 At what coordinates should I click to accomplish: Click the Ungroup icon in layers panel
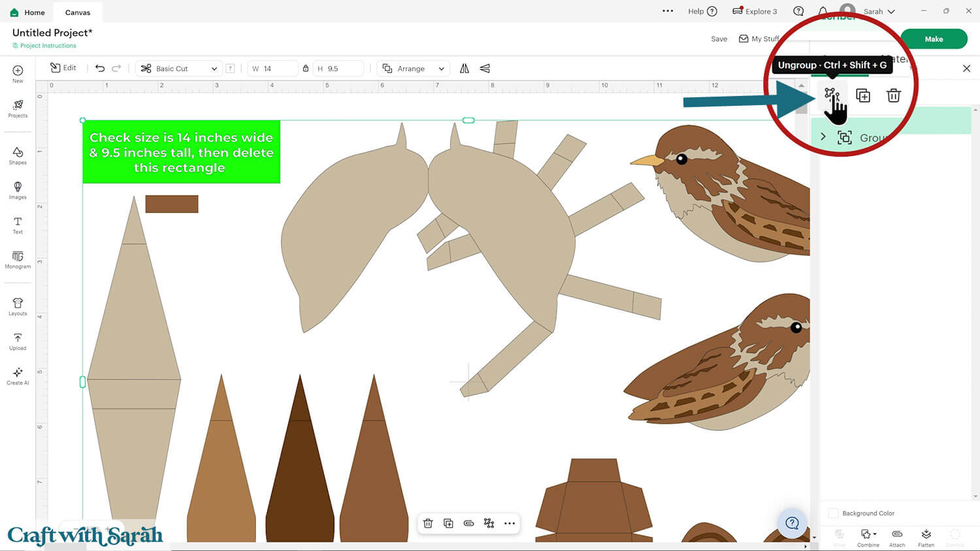(x=831, y=96)
